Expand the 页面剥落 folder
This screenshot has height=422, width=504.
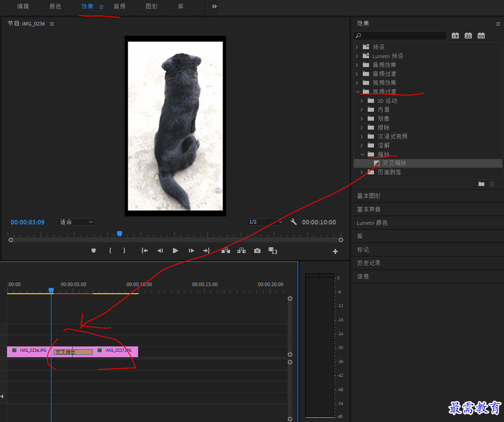(x=362, y=173)
